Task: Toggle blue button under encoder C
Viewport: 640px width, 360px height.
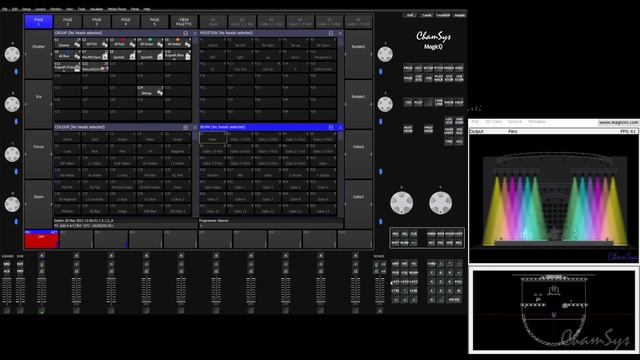Action: point(16,171)
